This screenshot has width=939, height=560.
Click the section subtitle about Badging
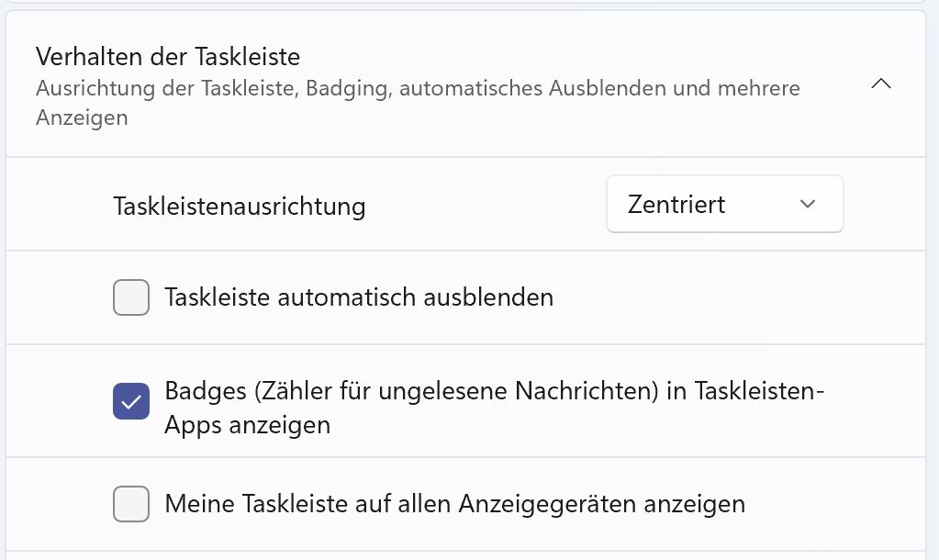pos(418,89)
